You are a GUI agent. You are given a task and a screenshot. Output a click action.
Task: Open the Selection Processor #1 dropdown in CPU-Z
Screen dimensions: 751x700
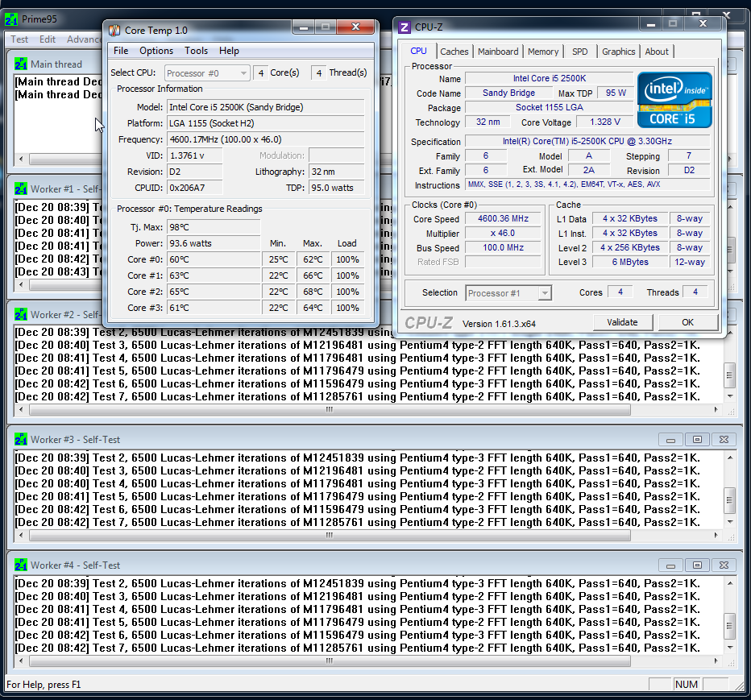[508, 293]
